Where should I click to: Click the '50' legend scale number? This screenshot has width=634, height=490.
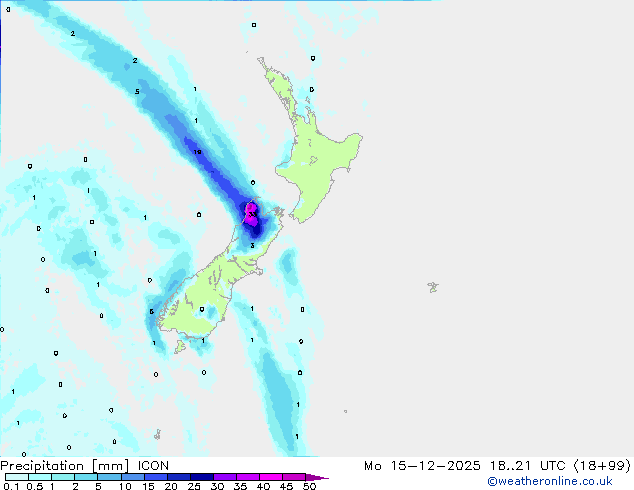coord(310,486)
